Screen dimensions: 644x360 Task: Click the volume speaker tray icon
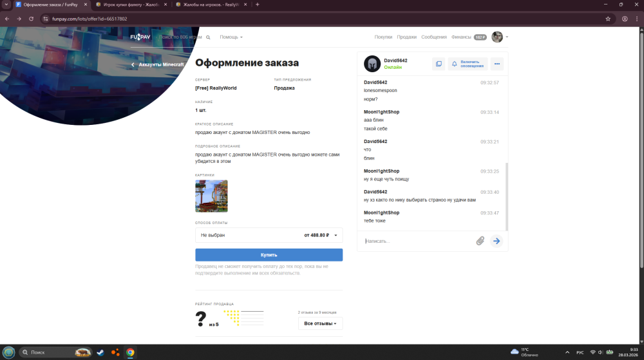point(600,352)
